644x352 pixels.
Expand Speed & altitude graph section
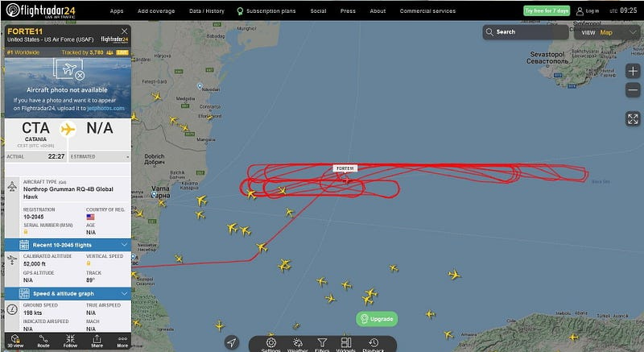click(x=68, y=294)
